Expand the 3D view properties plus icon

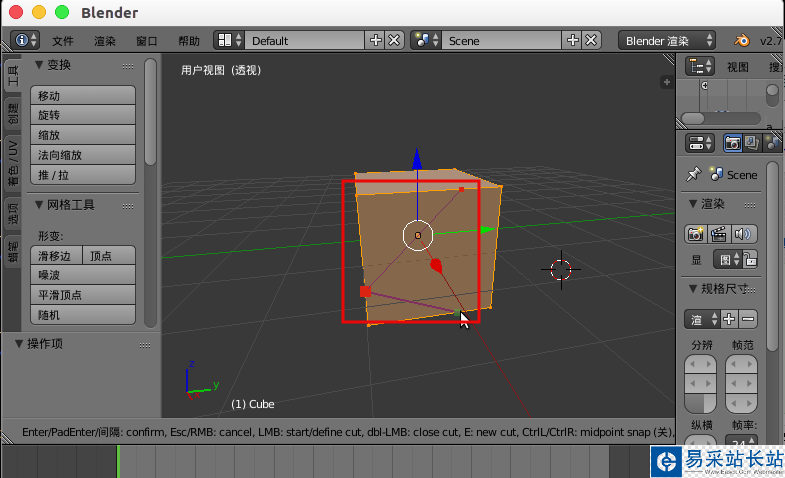click(x=666, y=82)
